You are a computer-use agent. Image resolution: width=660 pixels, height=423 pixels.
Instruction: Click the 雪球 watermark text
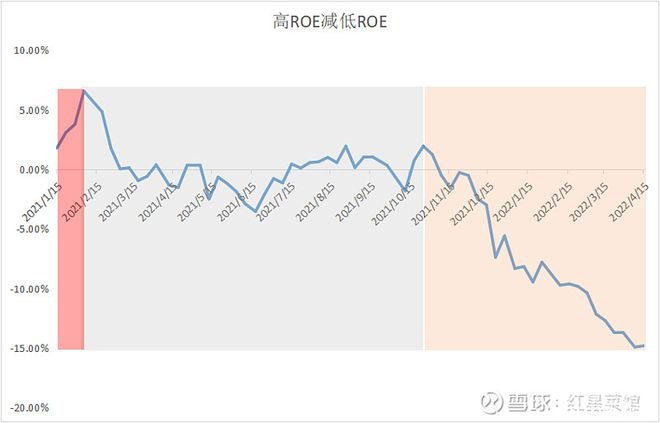[x=529, y=403]
